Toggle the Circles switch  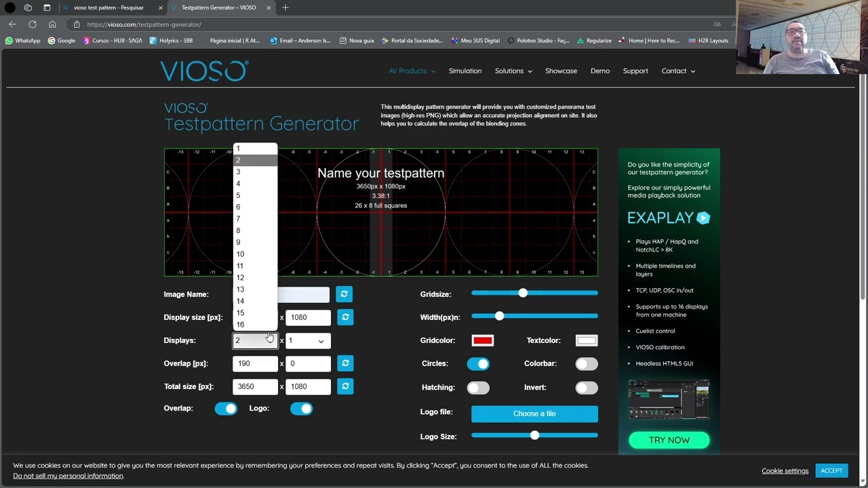[478, 364]
